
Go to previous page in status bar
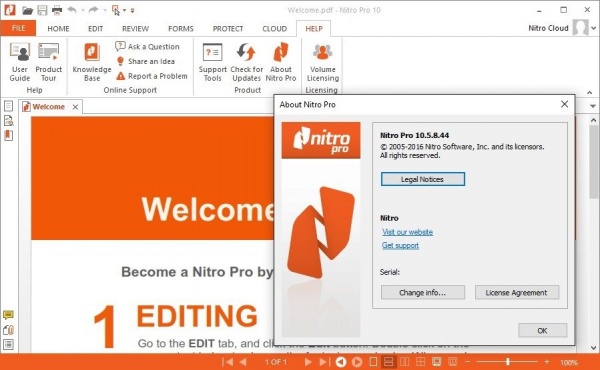(x=243, y=362)
